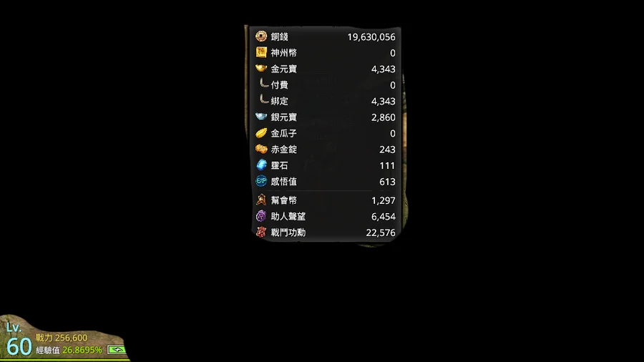
Task: Select the gold ingot 金元寶 icon
Action: point(261,68)
